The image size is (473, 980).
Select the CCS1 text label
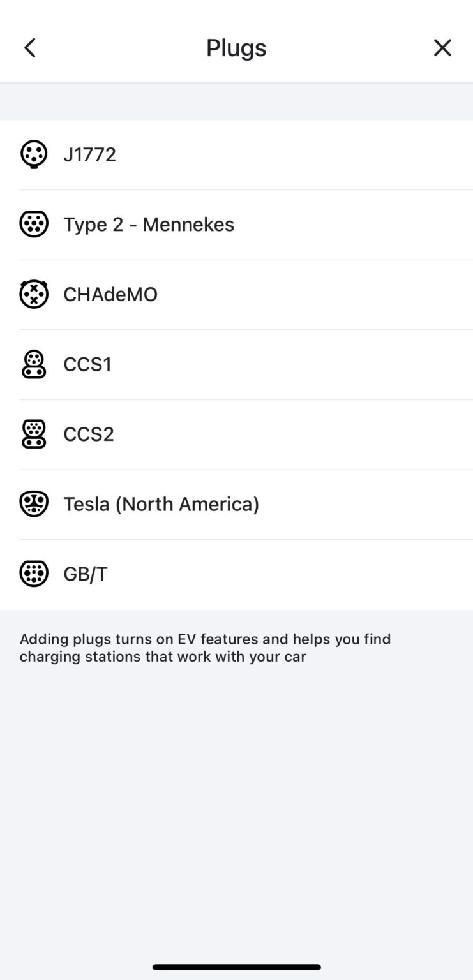[87, 364]
